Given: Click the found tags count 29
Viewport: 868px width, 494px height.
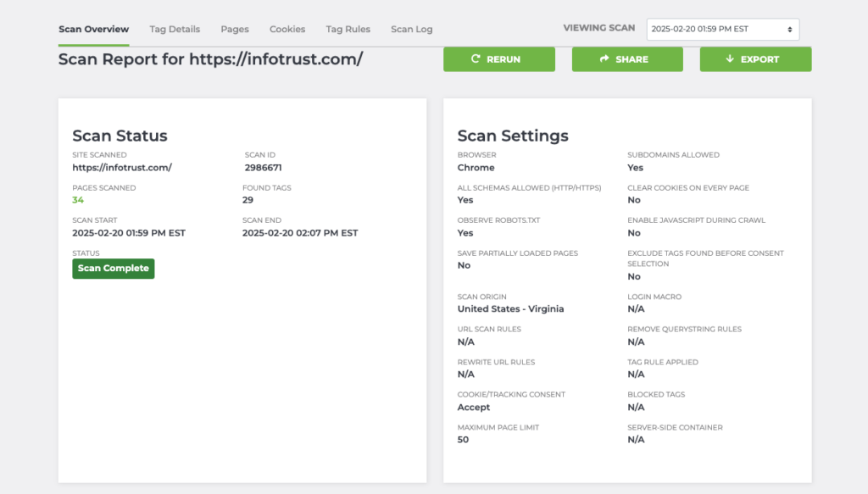Looking at the screenshot, I should [x=248, y=200].
